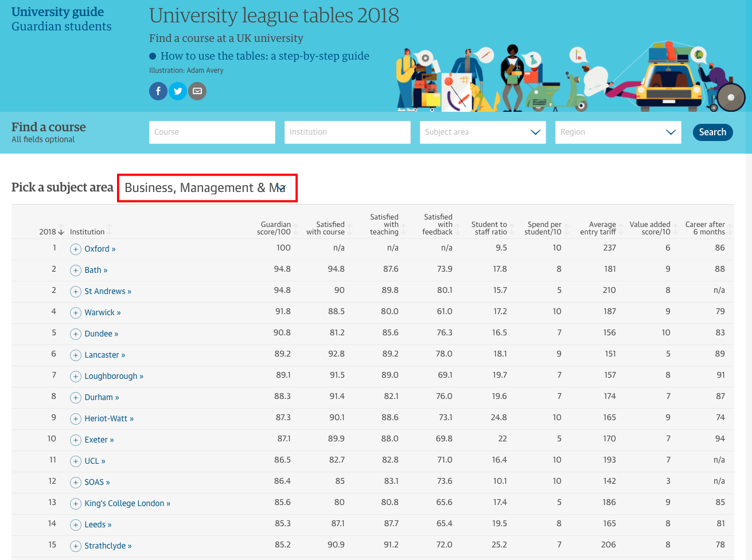The height and width of the screenshot is (560, 752).
Task: Open the King's College London link
Action: (127, 504)
